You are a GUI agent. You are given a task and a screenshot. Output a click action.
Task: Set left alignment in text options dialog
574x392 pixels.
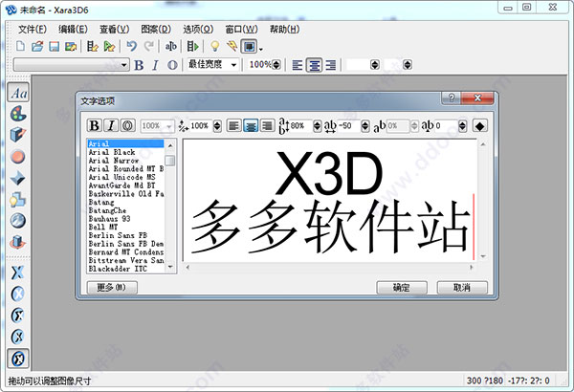tap(233, 126)
